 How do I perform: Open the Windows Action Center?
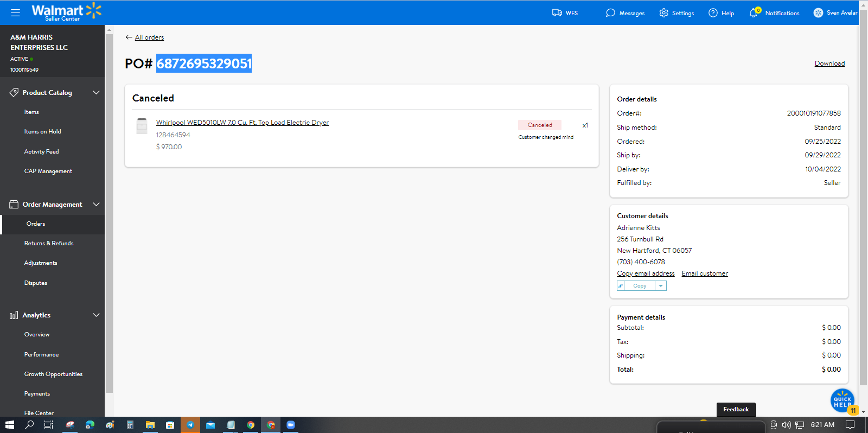pyautogui.click(x=850, y=425)
